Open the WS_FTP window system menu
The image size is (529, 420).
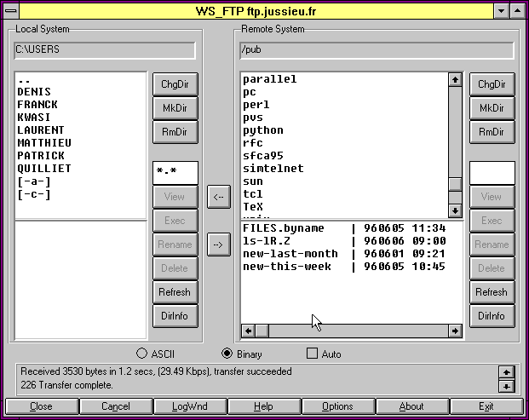10,9
